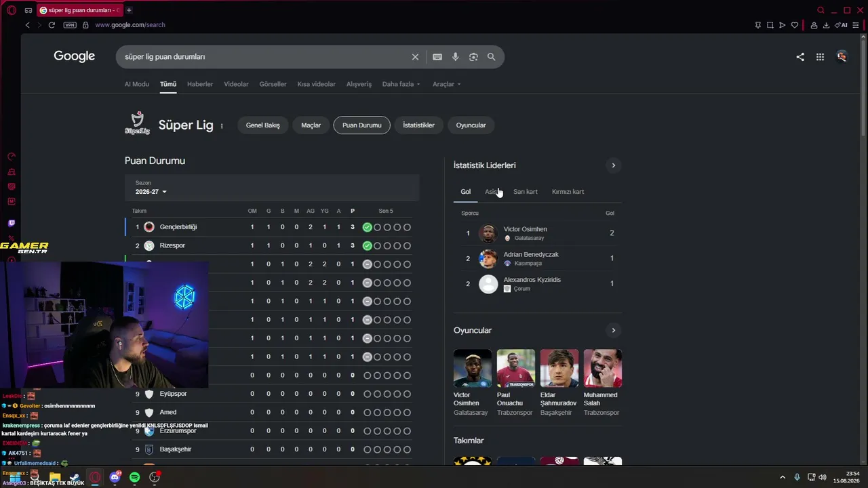The height and width of the screenshot is (488, 868).
Task: Select the Gol statistics tab
Action: pos(466,192)
